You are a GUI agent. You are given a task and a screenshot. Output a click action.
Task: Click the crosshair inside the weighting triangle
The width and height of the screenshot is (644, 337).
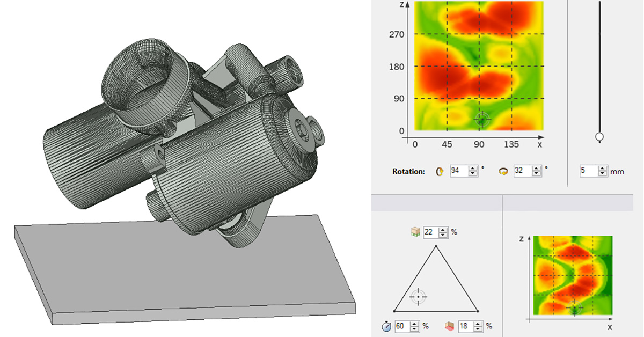coord(418,297)
